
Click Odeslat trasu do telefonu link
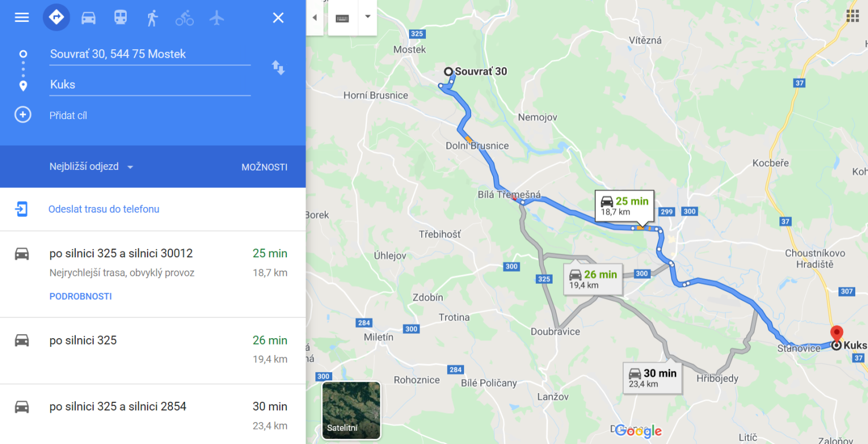pos(104,209)
